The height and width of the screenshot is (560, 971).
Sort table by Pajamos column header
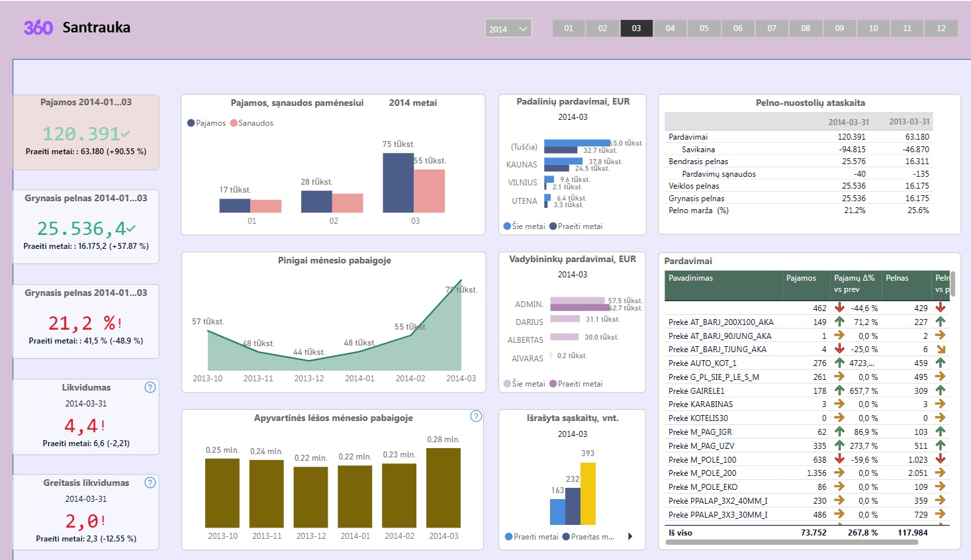coord(801,278)
